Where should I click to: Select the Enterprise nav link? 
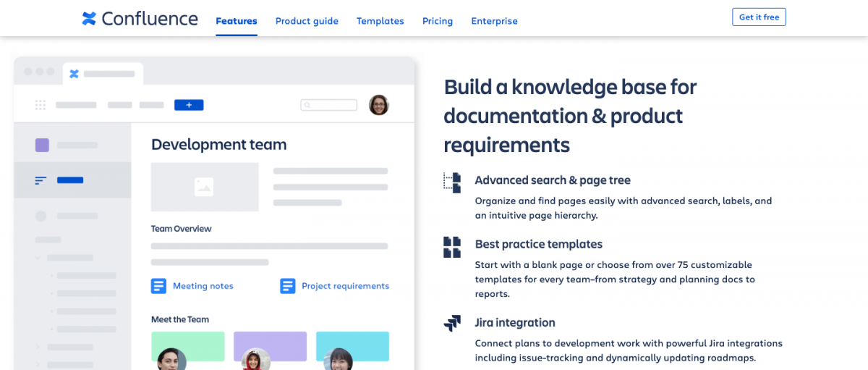tap(494, 21)
